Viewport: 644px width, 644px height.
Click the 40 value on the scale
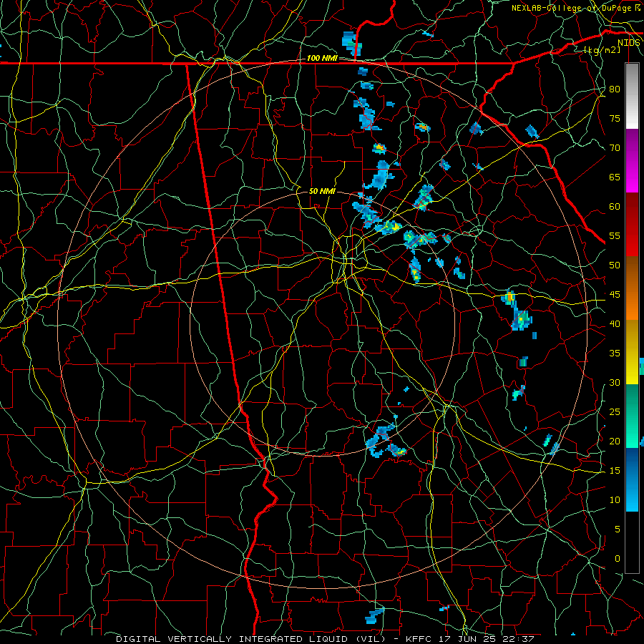[615, 324]
